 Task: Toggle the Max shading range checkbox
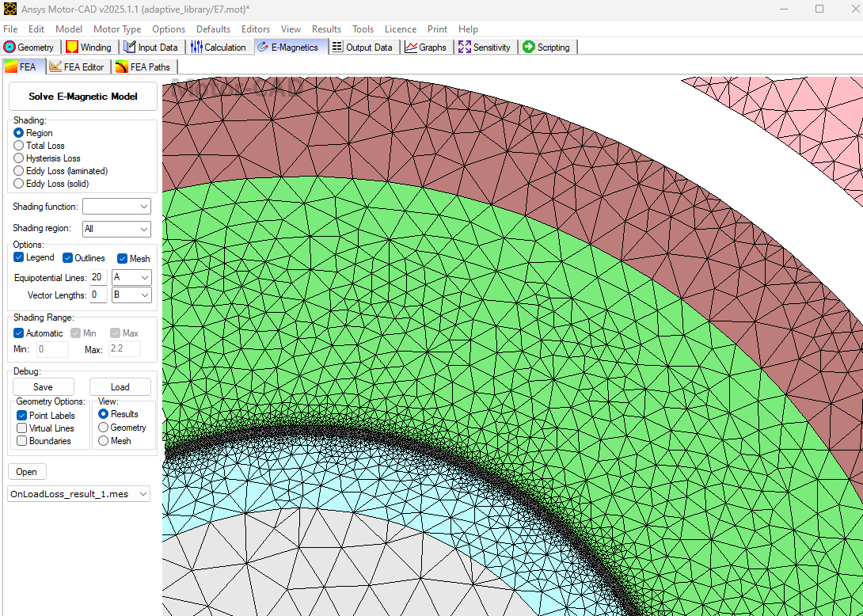[x=115, y=333]
